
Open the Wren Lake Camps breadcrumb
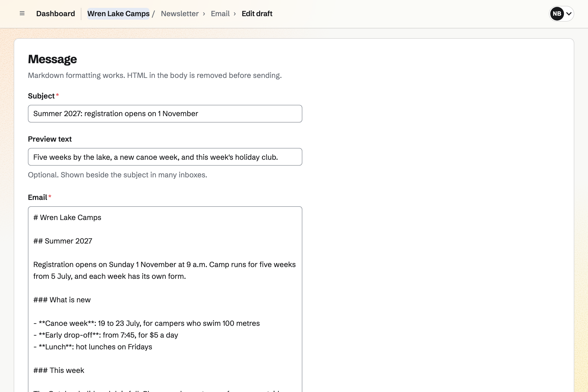click(118, 13)
